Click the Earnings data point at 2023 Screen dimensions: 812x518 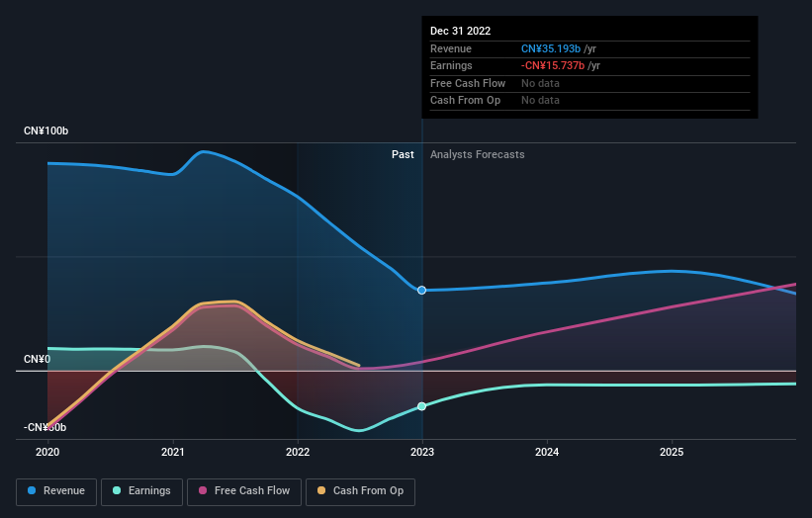[422, 406]
